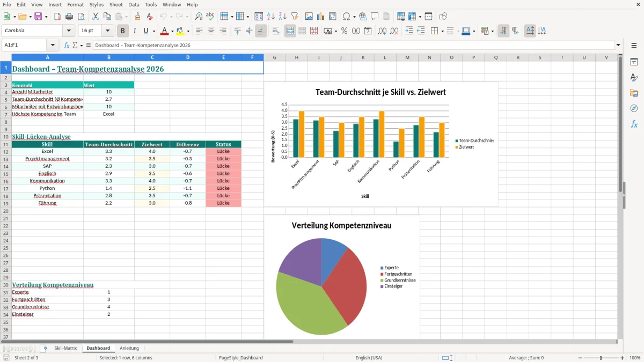Click the Export as PDF icon

pyautogui.click(x=57, y=17)
